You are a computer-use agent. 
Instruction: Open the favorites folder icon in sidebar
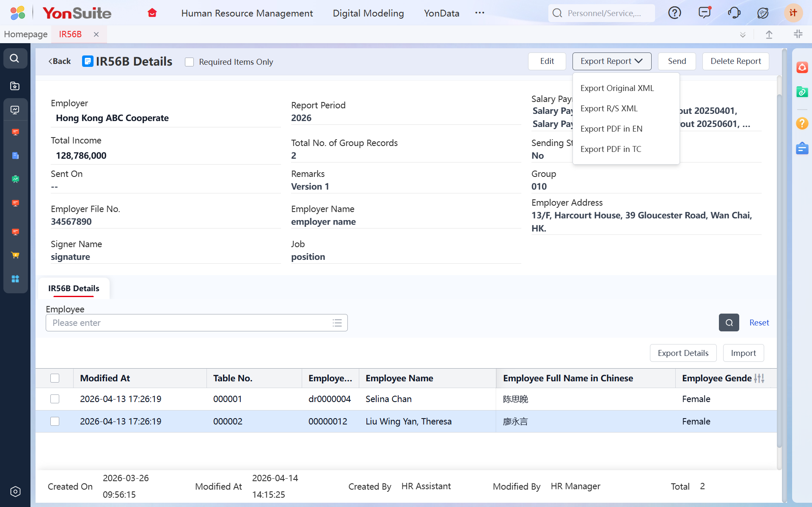click(15, 86)
